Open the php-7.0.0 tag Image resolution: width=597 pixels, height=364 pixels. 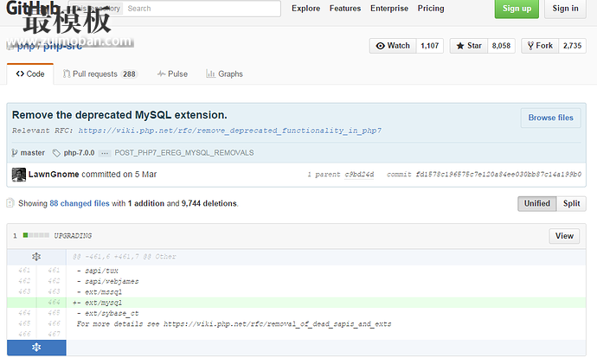[79, 153]
